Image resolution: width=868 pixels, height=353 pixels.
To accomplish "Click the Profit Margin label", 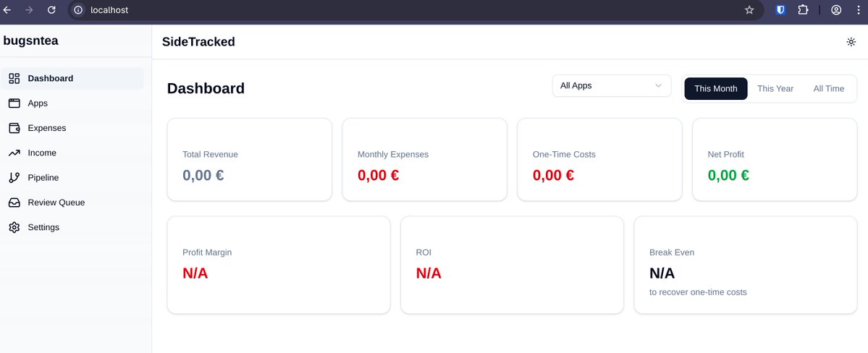I will click(207, 252).
